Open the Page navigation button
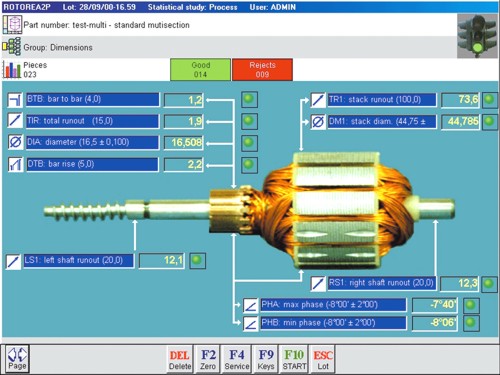 click(x=17, y=358)
